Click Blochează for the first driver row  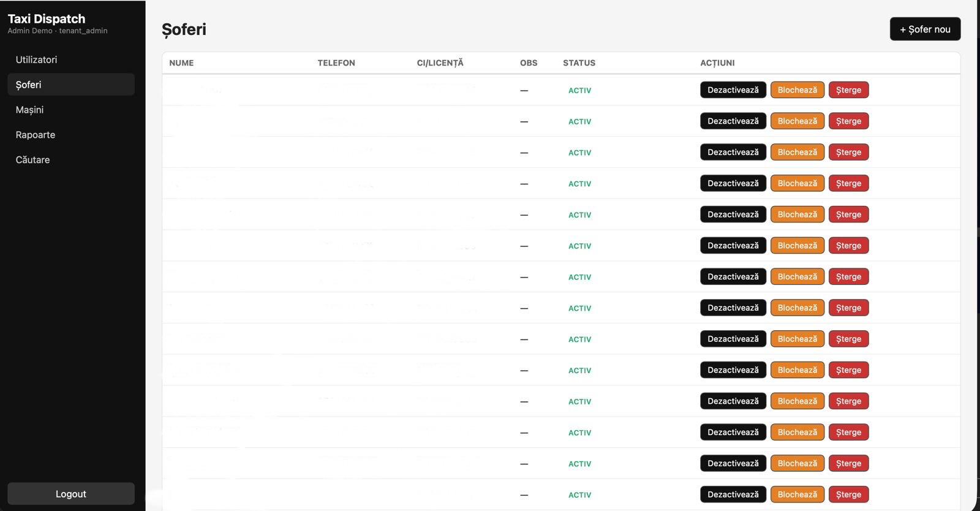[797, 90]
